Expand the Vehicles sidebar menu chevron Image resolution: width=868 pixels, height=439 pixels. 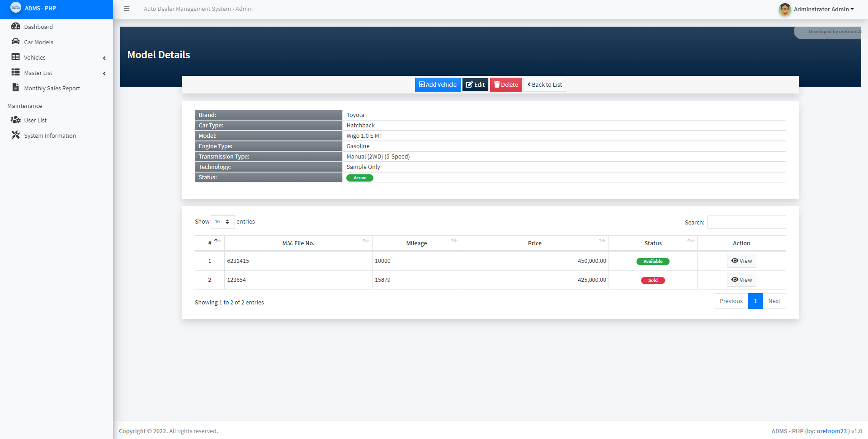pos(104,58)
